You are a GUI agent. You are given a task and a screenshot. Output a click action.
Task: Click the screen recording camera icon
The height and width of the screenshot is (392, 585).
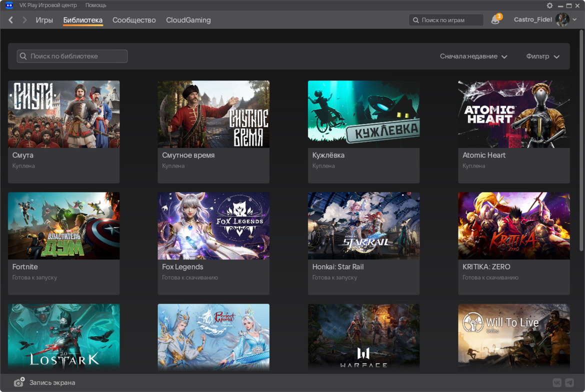point(19,382)
